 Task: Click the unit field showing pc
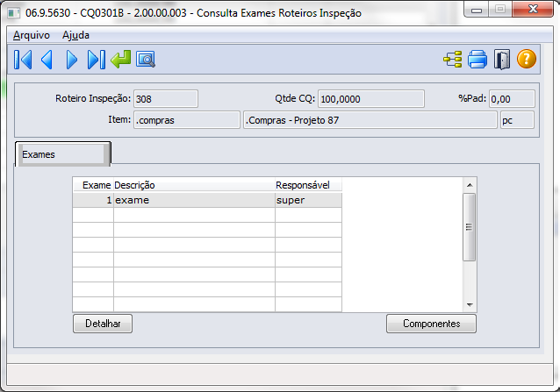pos(517,120)
